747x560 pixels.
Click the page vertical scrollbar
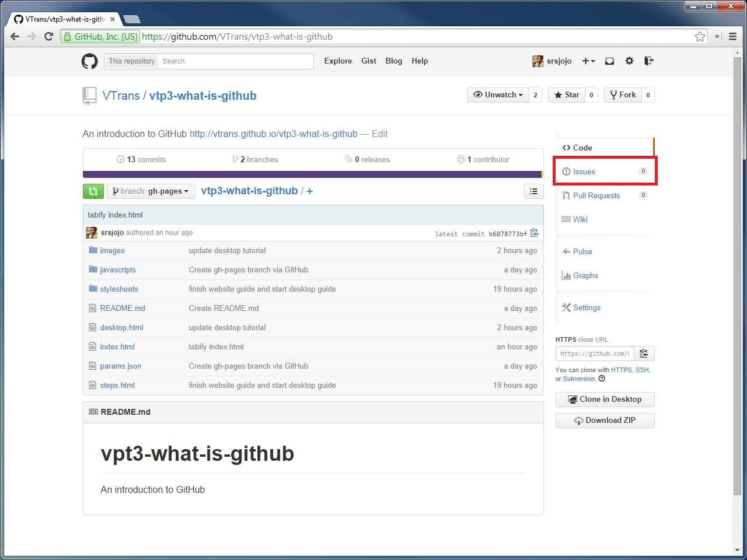[738, 277]
